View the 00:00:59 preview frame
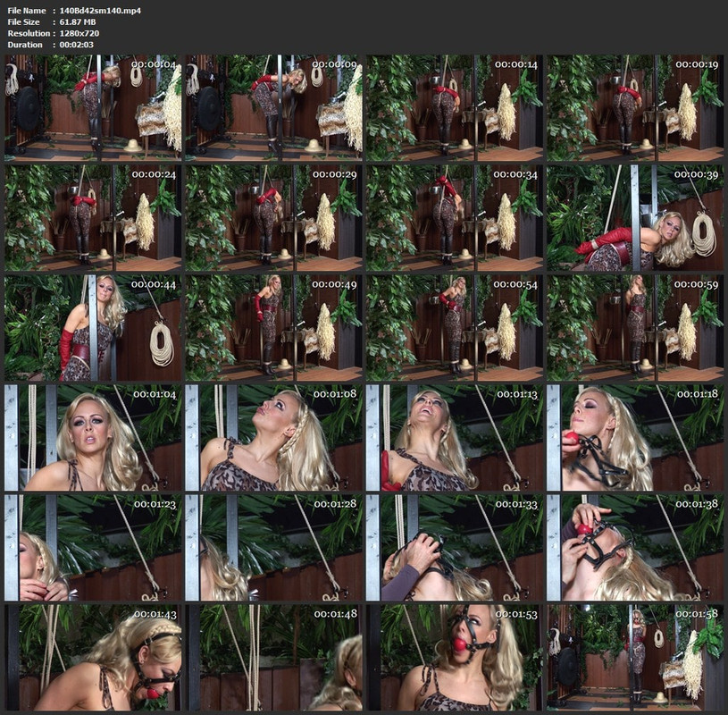Screen dimensions: 728x715 click(635, 328)
